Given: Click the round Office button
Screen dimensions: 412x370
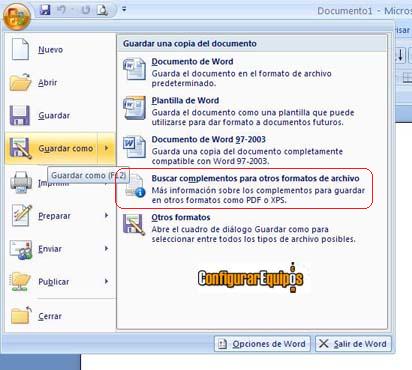Looking at the screenshot, I should point(17,16).
